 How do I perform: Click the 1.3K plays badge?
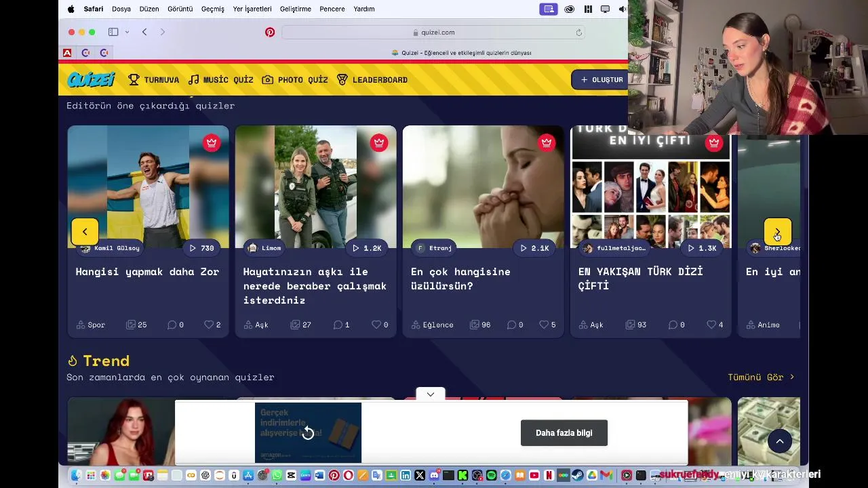tap(702, 248)
